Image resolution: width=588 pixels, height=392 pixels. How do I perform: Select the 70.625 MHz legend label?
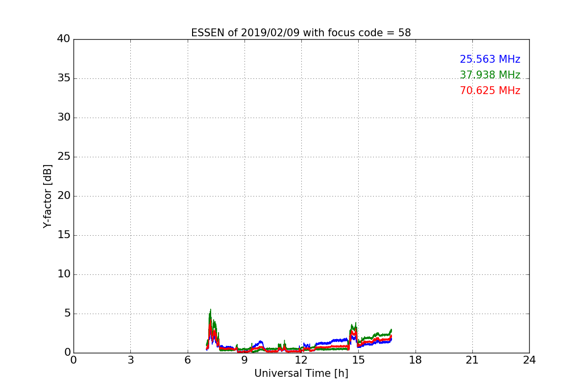490,91
